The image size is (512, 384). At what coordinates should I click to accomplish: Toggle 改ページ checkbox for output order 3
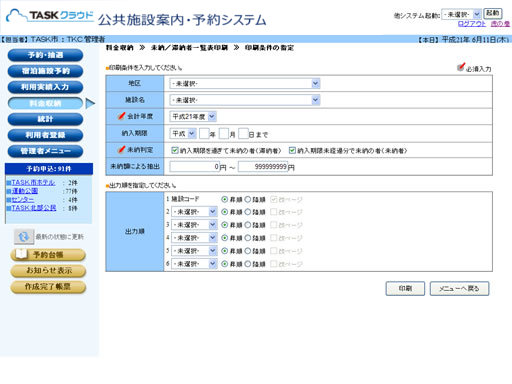coord(274,225)
